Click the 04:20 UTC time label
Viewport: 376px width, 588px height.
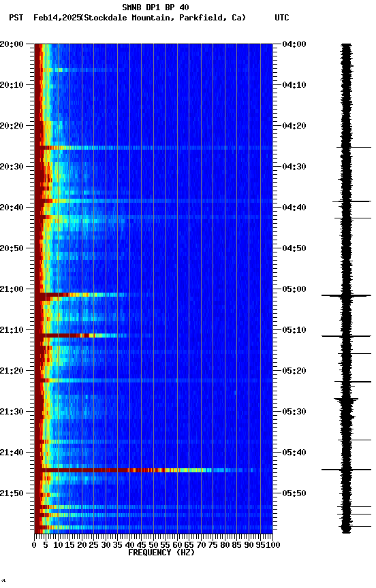point(294,126)
